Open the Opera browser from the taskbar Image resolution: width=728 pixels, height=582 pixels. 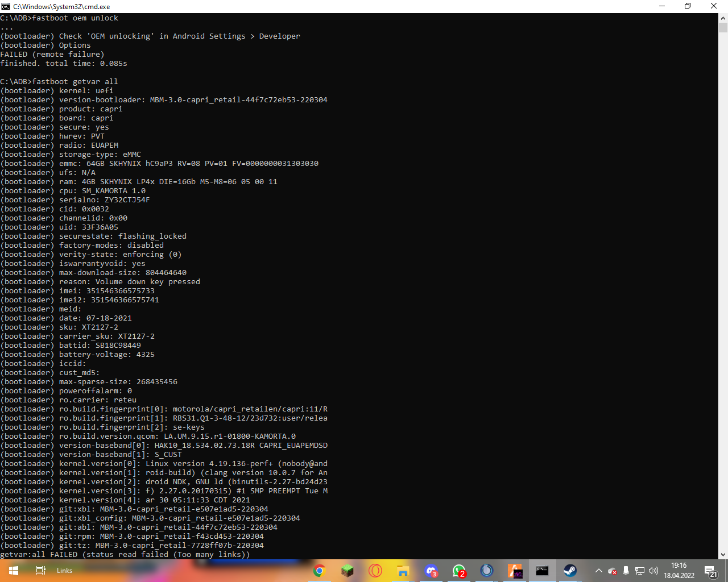click(x=375, y=571)
